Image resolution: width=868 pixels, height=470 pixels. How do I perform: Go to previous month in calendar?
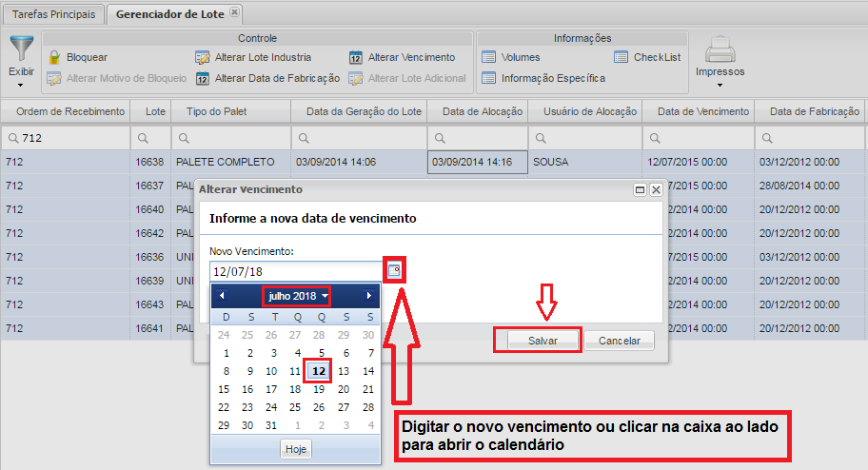point(222,296)
